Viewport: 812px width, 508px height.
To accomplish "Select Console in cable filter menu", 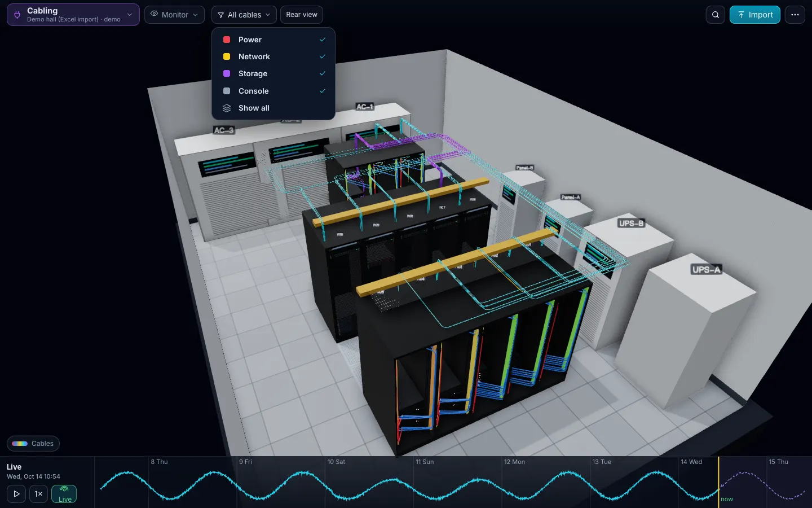I will click(x=273, y=91).
